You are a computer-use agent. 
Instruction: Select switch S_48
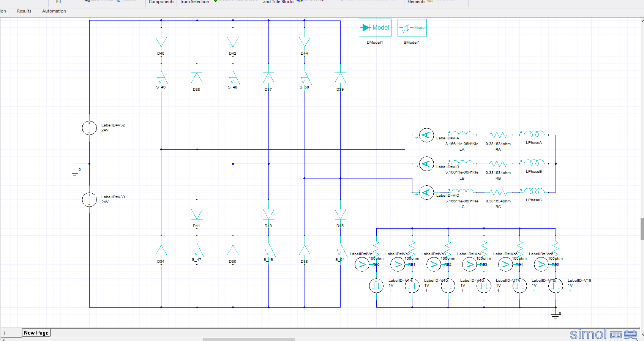(x=234, y=78)
